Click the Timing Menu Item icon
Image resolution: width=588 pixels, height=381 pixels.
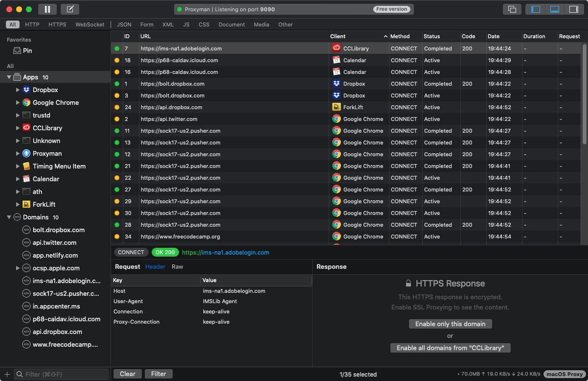26,166
